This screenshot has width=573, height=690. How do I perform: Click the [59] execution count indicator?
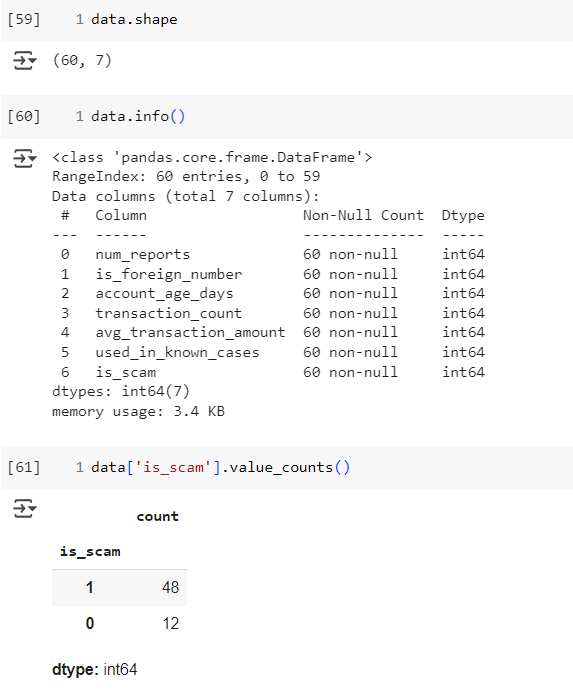(24, 19)
